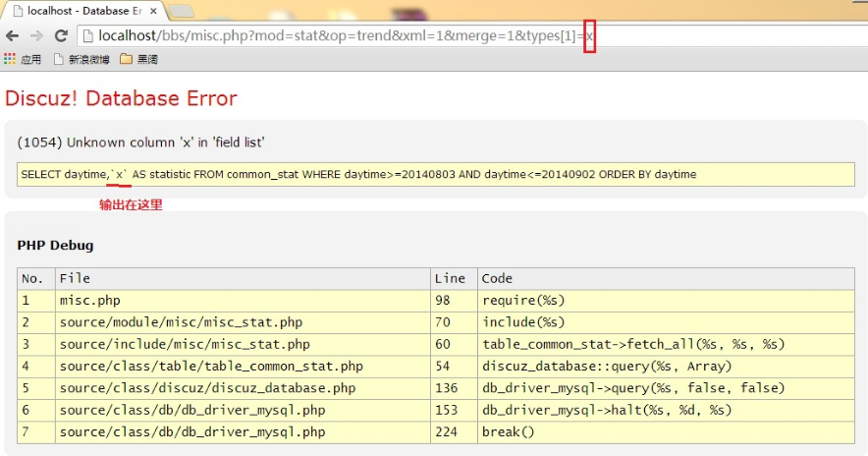Focus the address bar with the misc.php URL
868x456 pixels.
474,36
